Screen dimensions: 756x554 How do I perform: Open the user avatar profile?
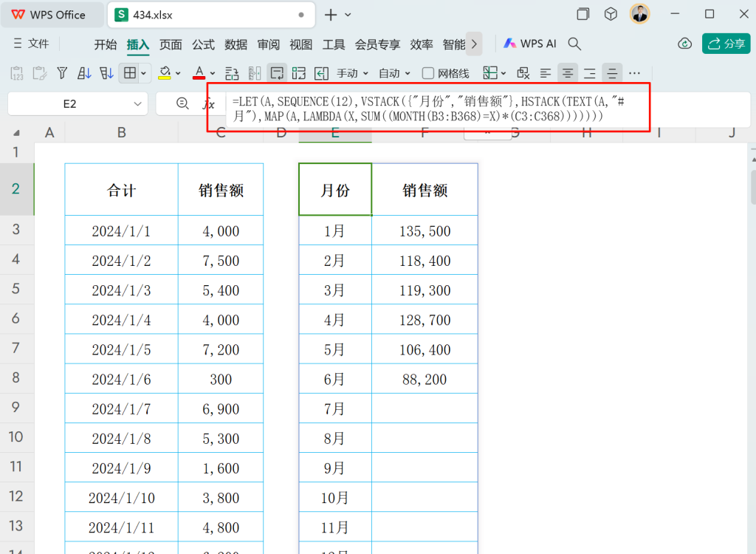pos(640,14)
